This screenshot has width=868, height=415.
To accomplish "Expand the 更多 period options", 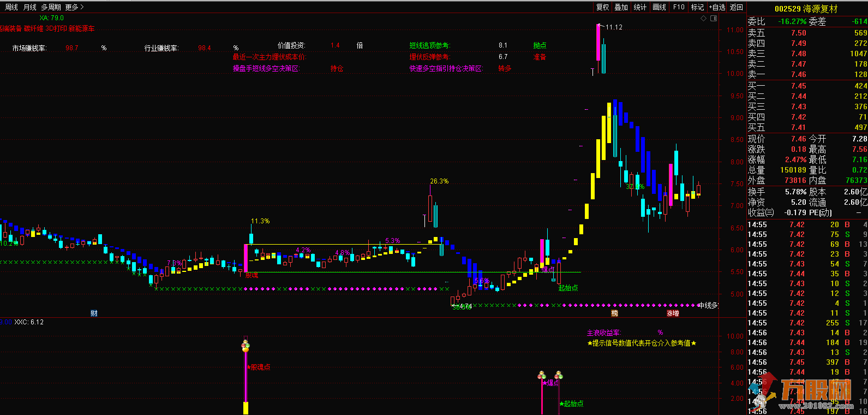I will 74,7.
